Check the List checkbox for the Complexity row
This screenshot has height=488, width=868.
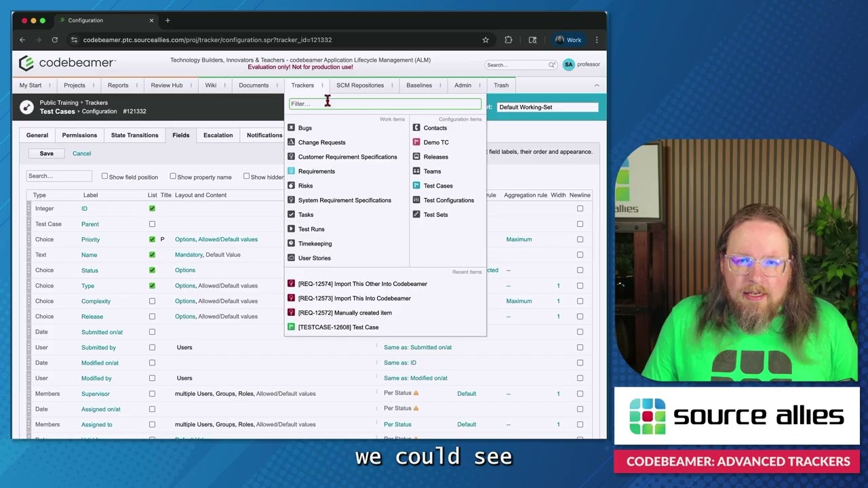click(152, 301)
